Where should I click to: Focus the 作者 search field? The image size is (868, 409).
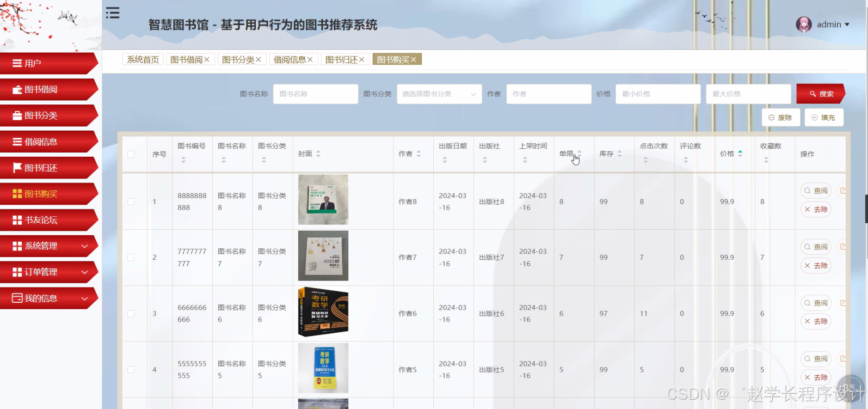tap(549, 94)
